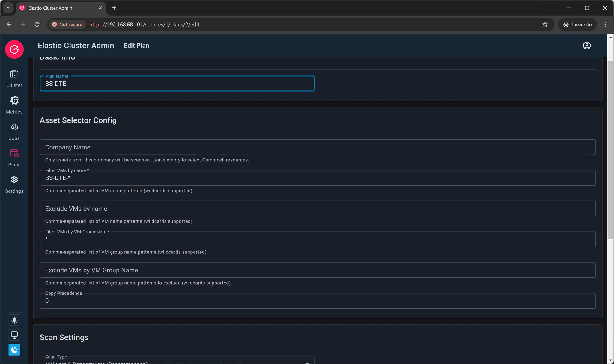This screenshot has width=614, height=364.
Task: Reload the page
Action: (37, 25)
